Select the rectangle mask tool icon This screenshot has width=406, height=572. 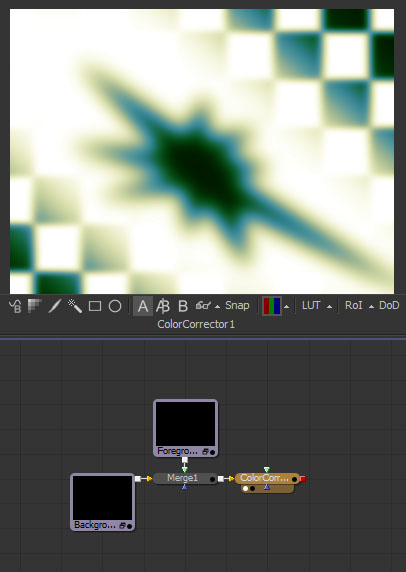pyautogui.click(x=95, y=306)
